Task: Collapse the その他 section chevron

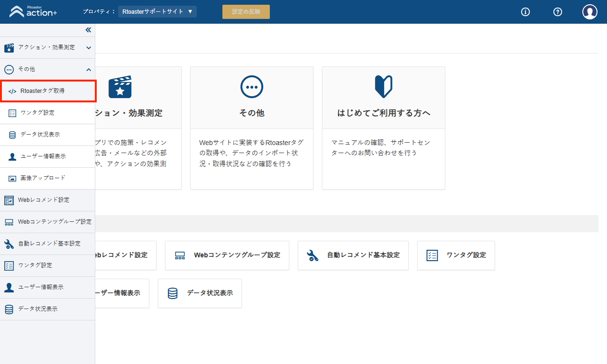Action: [89, 69]
